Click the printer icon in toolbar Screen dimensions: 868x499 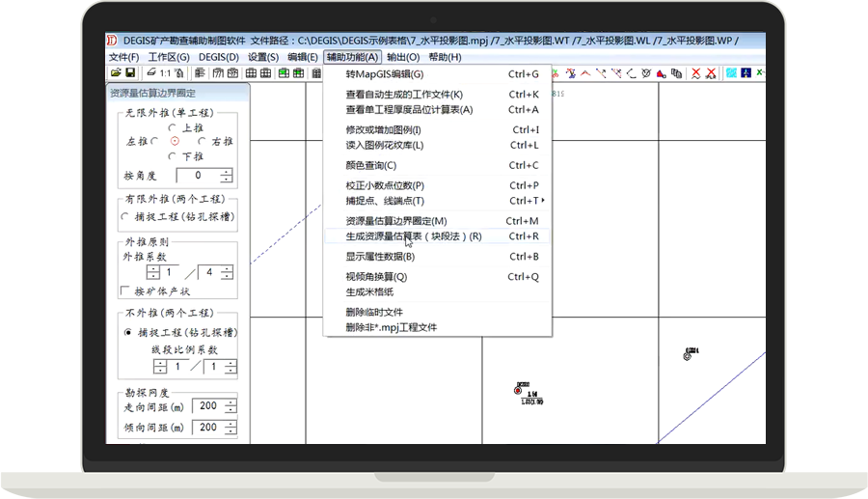150,73
